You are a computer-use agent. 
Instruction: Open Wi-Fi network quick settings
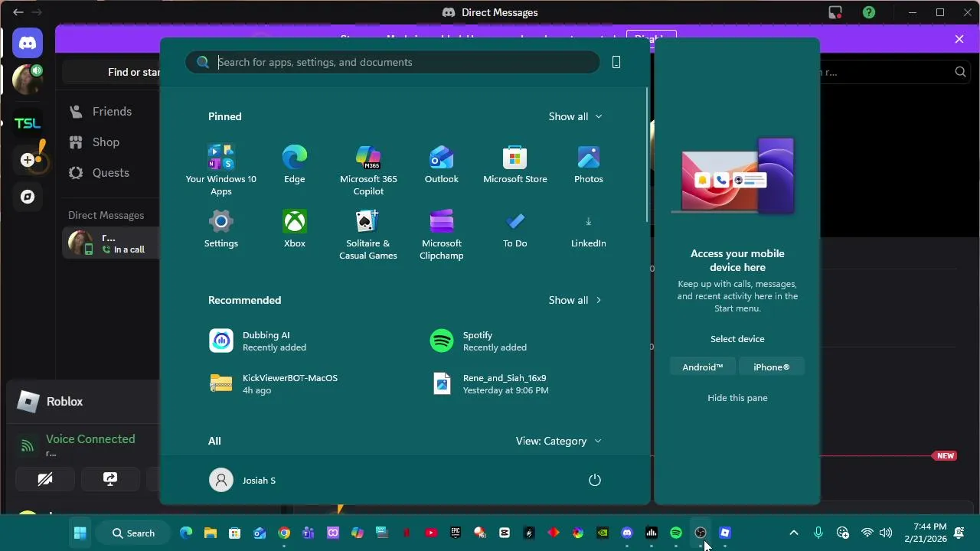(x=867, y=533)
